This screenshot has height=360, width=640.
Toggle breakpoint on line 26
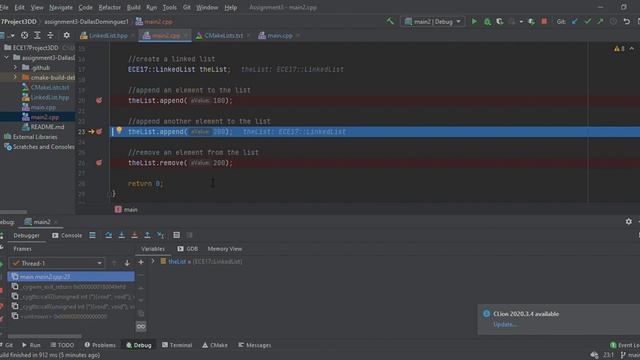(x=99, y=163)
